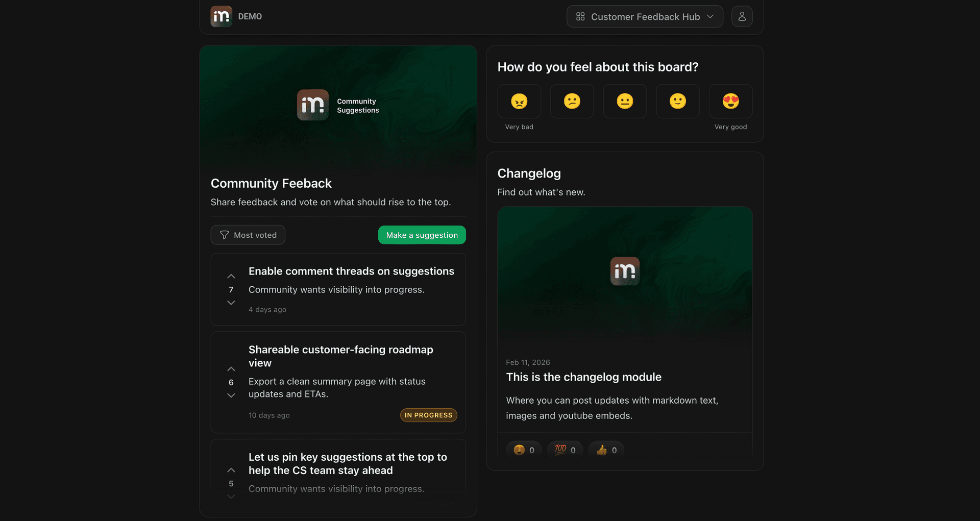Select the confused face rating
Image resolution: width=980 pixels, height=521 pixels.
tap(572, 102)
